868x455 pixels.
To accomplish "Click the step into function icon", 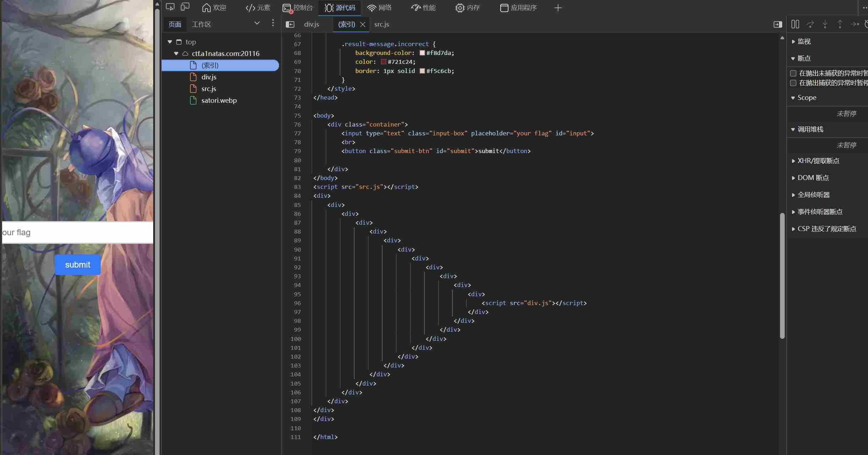I will coord(825,24).
